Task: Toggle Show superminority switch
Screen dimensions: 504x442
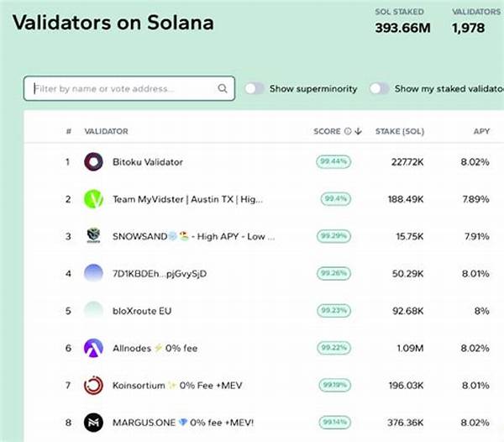Action: click(255, 88)
